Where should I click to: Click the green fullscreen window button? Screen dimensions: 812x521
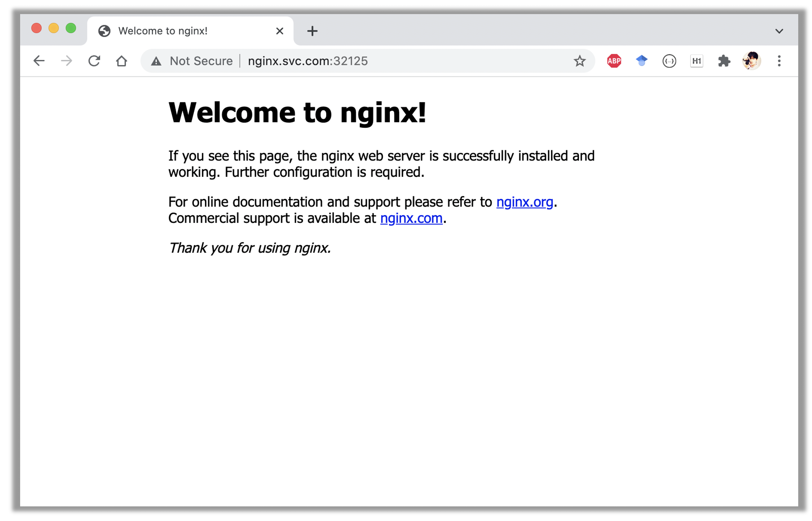click(x=71, y=28)
